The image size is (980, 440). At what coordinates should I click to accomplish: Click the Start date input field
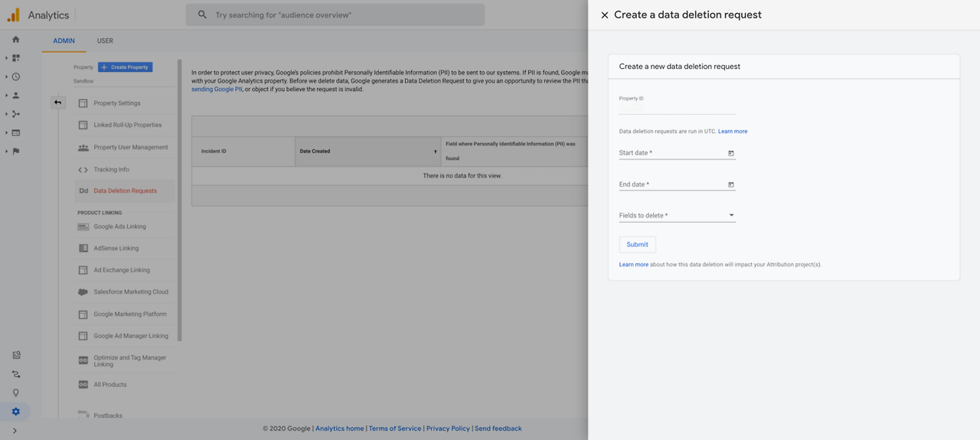678,153
